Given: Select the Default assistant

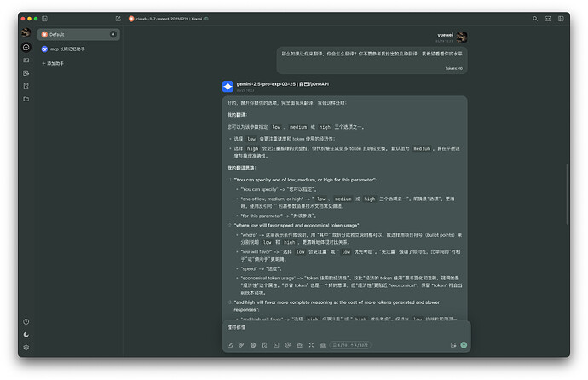Looking at the screenshot, I should (x=78, y=34).
